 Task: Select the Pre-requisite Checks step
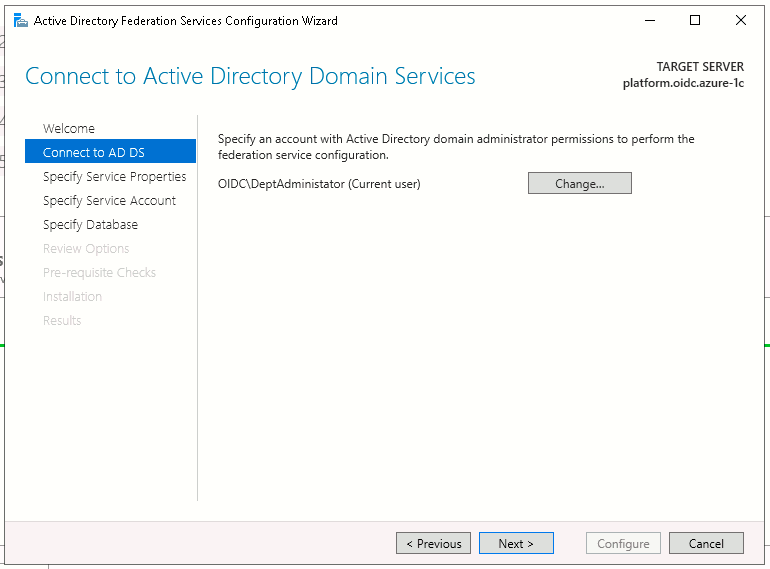tap(99, 272)
